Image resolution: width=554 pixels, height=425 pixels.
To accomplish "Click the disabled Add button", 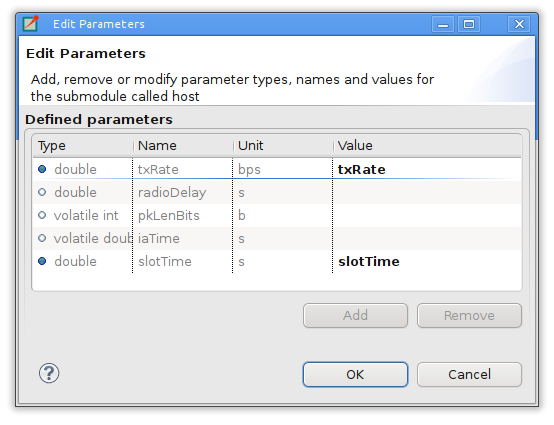I will pyautogui.click(x=355, y=315).
